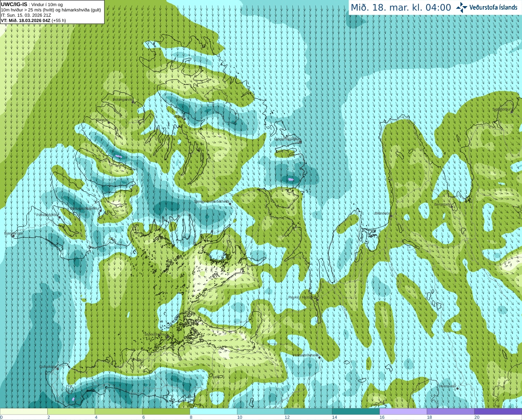Select the Holtavörðuheiði station label
Viewport: 522px width, 420px height.
click(306, 355)
